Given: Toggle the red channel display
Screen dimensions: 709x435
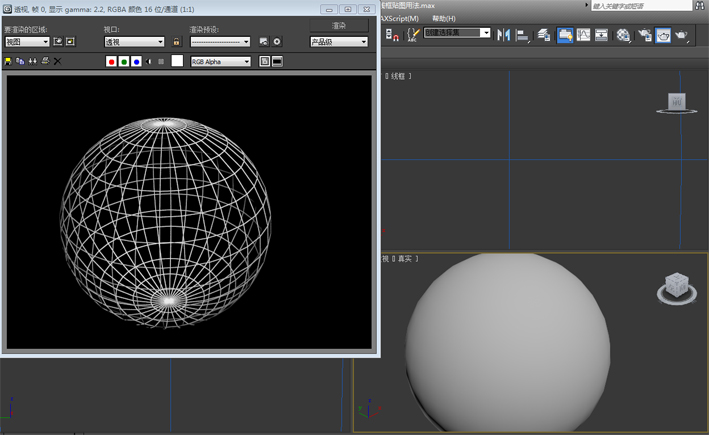Looking at the screenshot, I should 111,62.
